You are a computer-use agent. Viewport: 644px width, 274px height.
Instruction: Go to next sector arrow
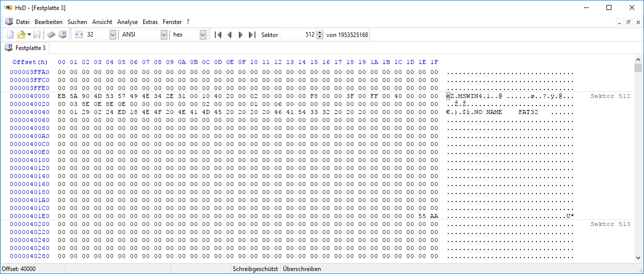click(x=240, y=34)
